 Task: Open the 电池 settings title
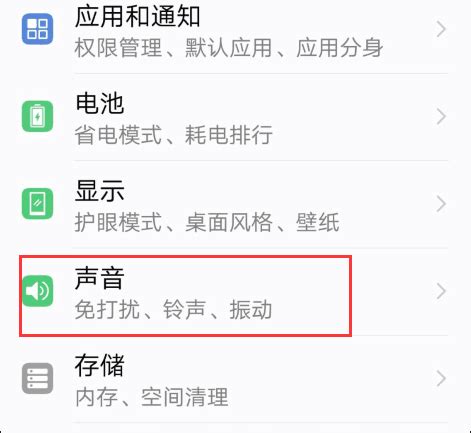[100, 103]
